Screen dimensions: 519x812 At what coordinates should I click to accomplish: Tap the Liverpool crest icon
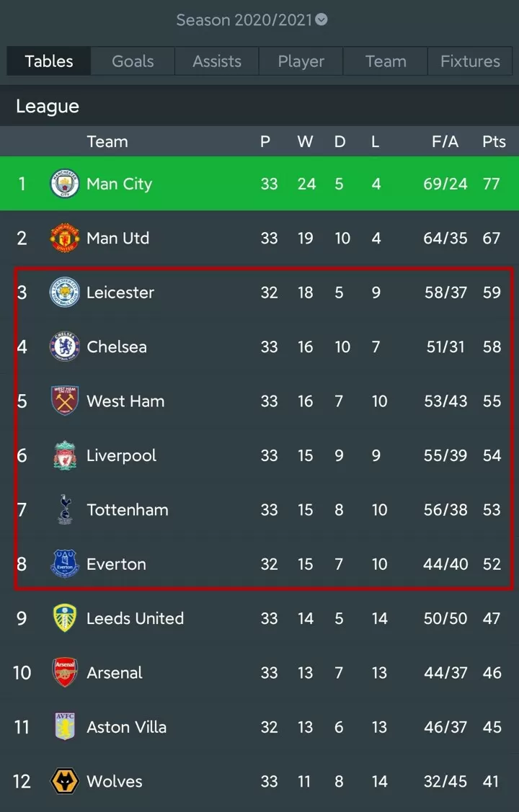[65, 455]
